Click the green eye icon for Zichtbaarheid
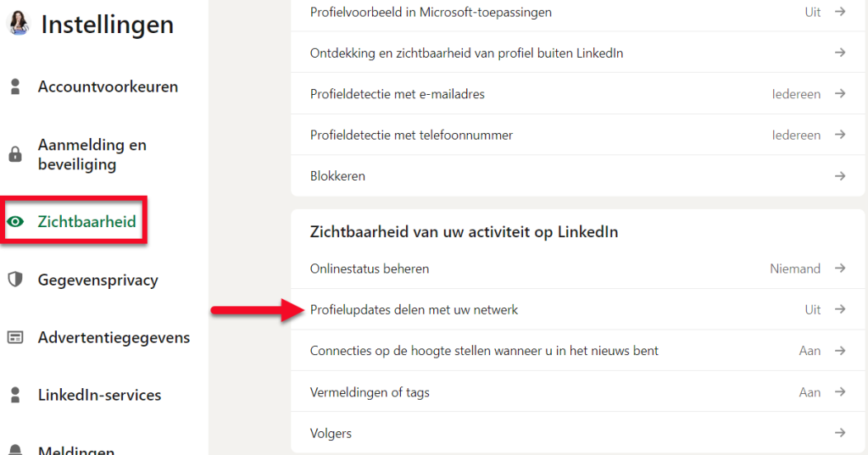868x455 pixels. pyautogui.click(x=15, y=221)
